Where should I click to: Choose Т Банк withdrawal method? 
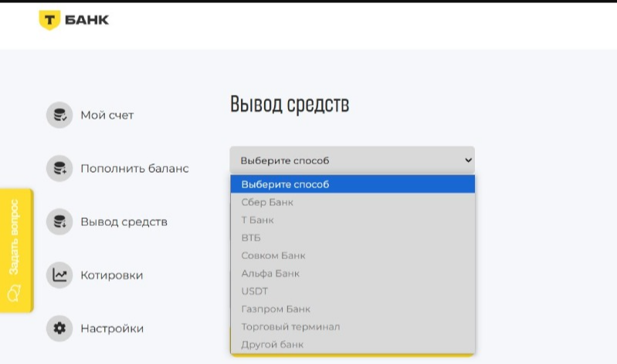[x=257, y=221]
